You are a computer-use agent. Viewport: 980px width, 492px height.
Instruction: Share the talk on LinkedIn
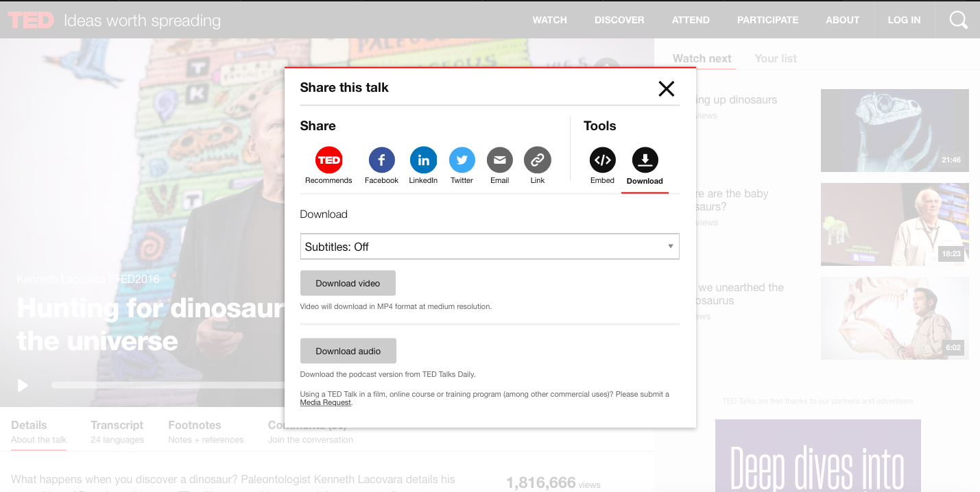[x=423, y=160]
